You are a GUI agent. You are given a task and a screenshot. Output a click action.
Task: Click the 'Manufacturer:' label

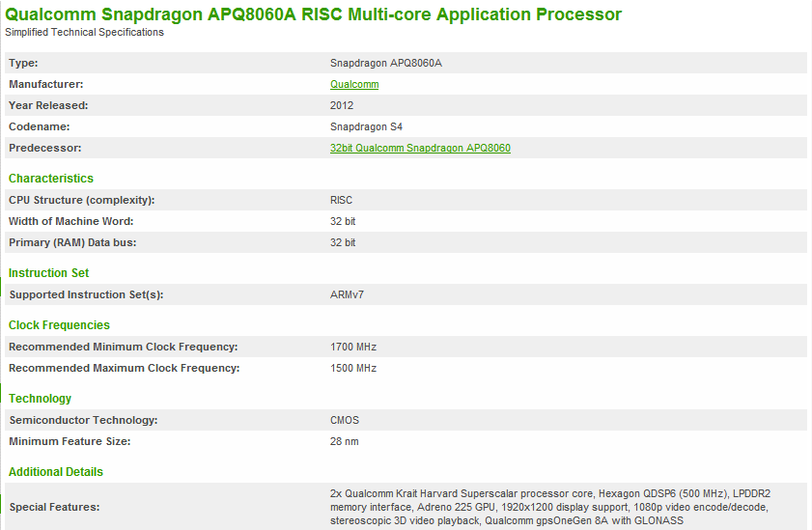[x=46, y=84]
